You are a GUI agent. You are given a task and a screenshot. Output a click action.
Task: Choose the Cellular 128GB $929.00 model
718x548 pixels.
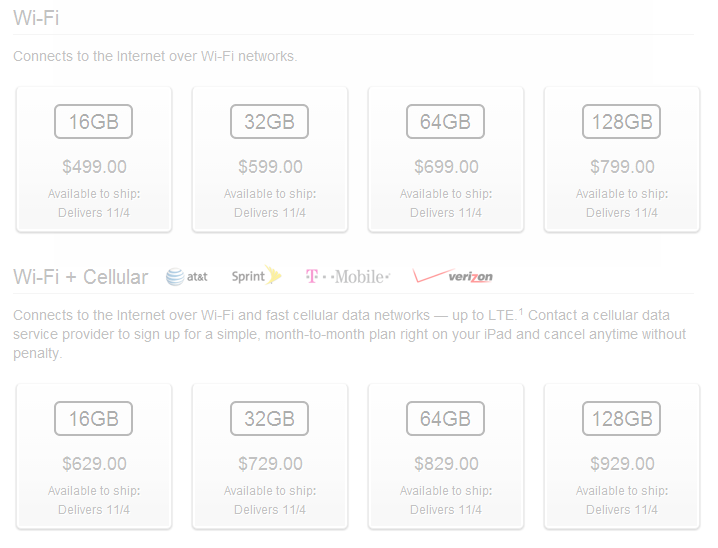[622, 456]
